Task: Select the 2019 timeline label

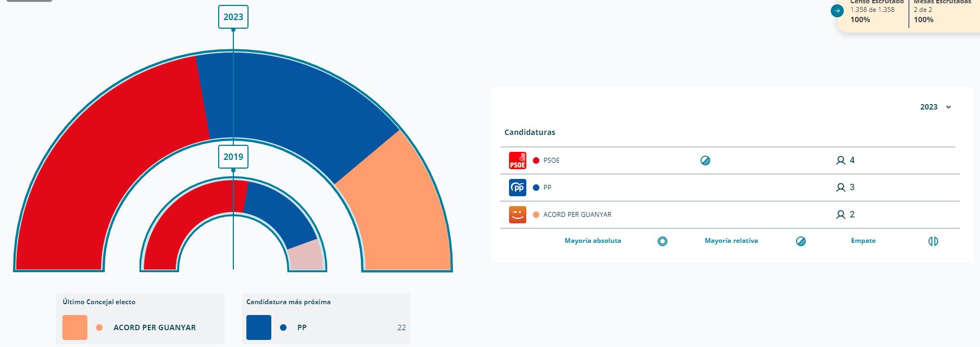Action: [233, 157]
